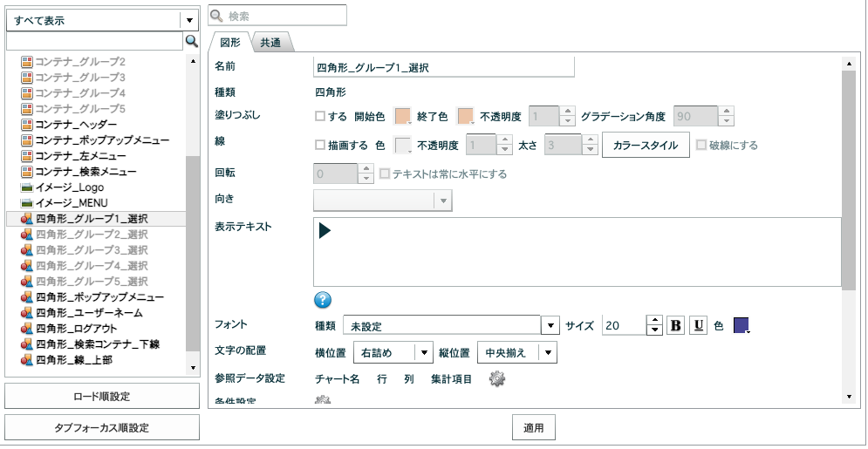Screen dimensions: 868x449
Task: Click the shape icon of 四角形_線_上部
Action: [x=27, y=360]
